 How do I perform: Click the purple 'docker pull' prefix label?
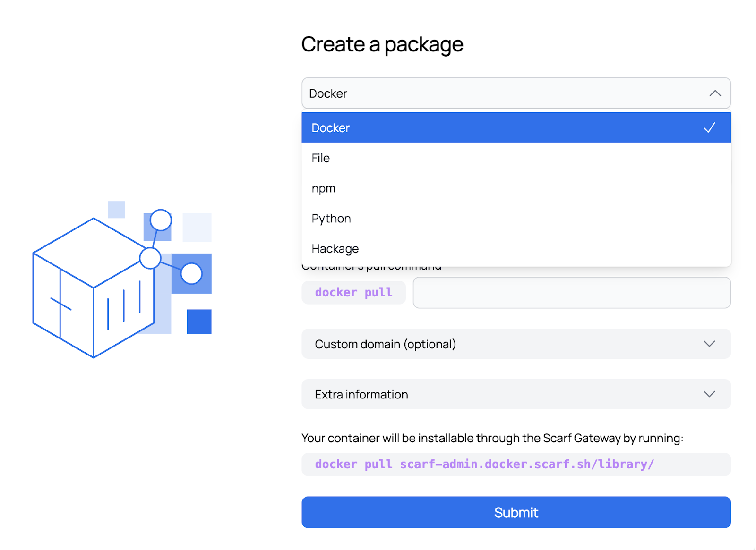[x=353, y=293]
